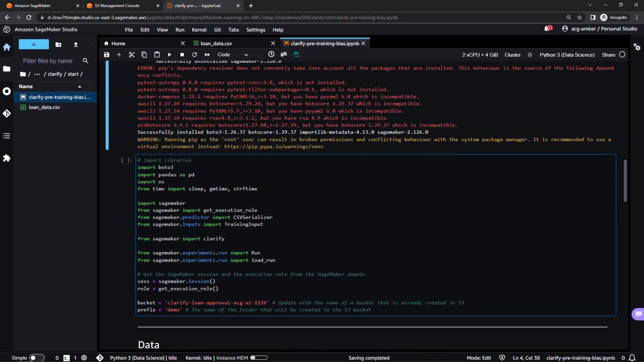Run the selected cell
This screenshot has width=644, height=362.
pos(169,55)
